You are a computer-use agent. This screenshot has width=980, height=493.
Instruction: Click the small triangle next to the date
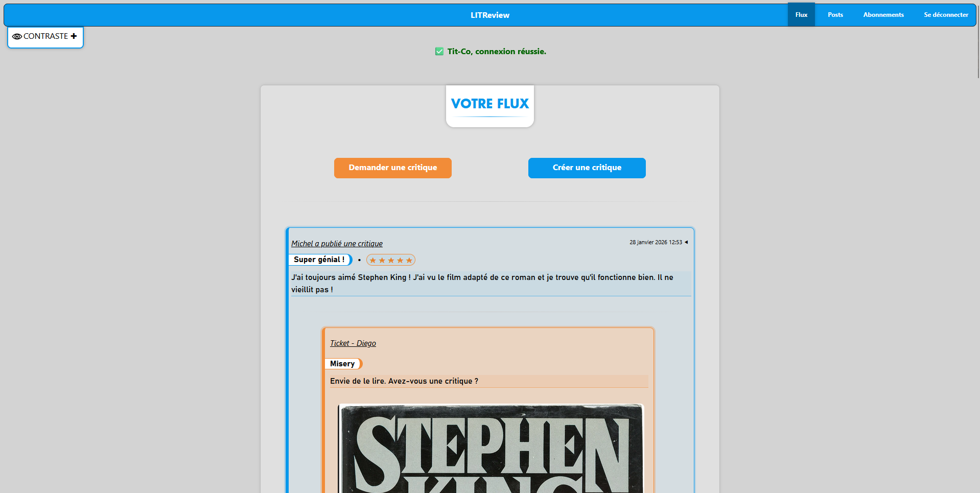686,242
